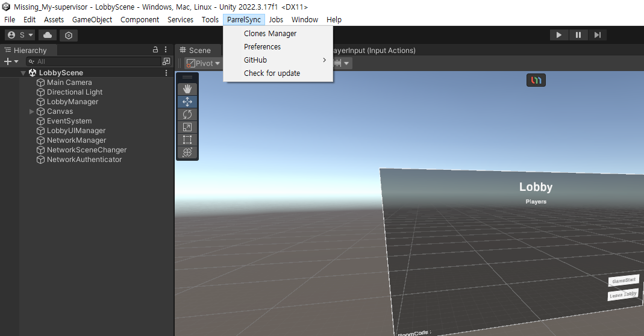Open the LobbyScene options kebab menu
The image size is (644, 336).
166,73
